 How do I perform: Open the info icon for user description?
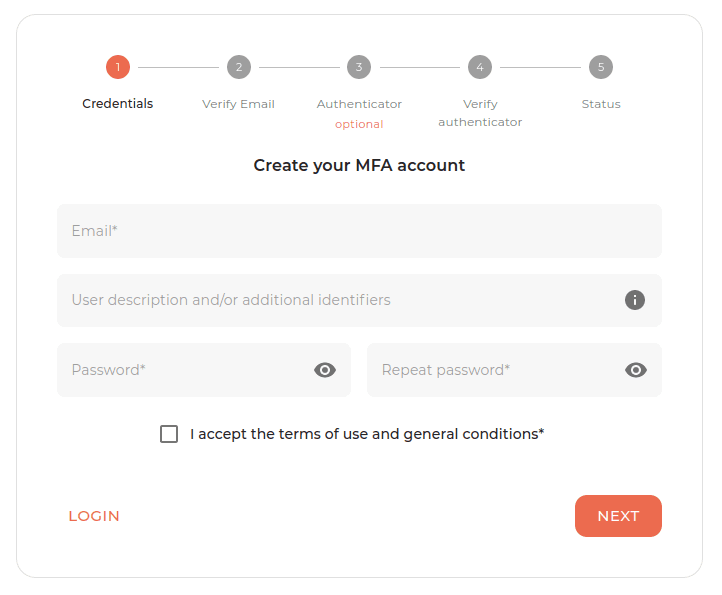(635, 300)
